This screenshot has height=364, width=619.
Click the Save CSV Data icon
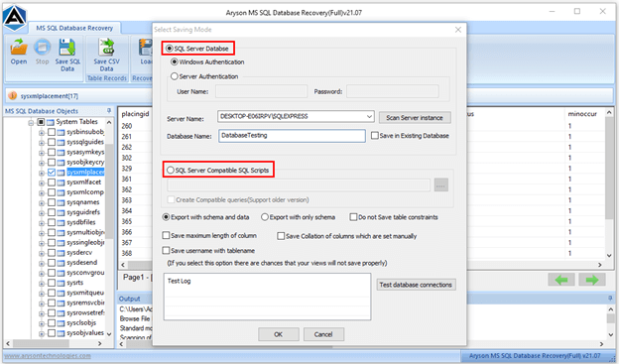point(106,48)
